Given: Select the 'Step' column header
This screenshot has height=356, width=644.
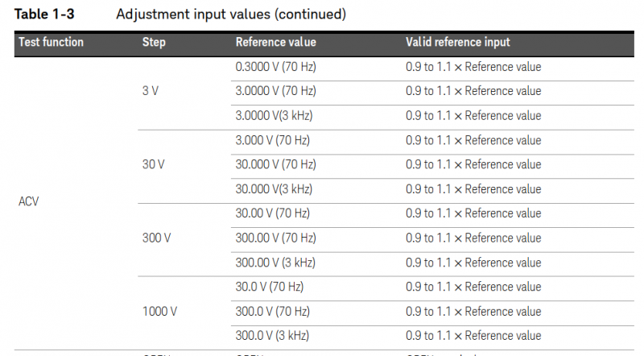Looking at the screenshot, I should click(x=154, y=43).
